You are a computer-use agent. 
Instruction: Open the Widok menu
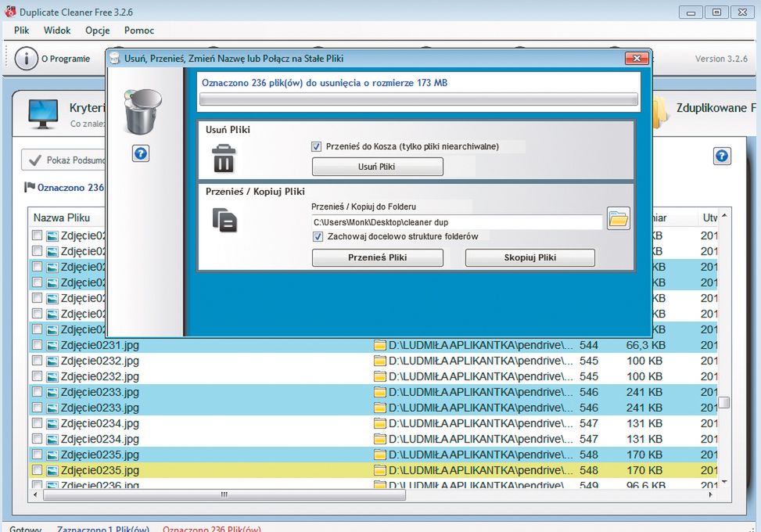click(x=57, y=31)
